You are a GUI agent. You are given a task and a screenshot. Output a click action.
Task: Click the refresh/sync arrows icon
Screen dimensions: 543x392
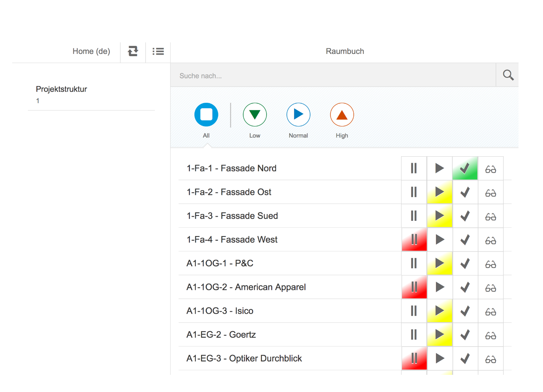click(133, 51)
